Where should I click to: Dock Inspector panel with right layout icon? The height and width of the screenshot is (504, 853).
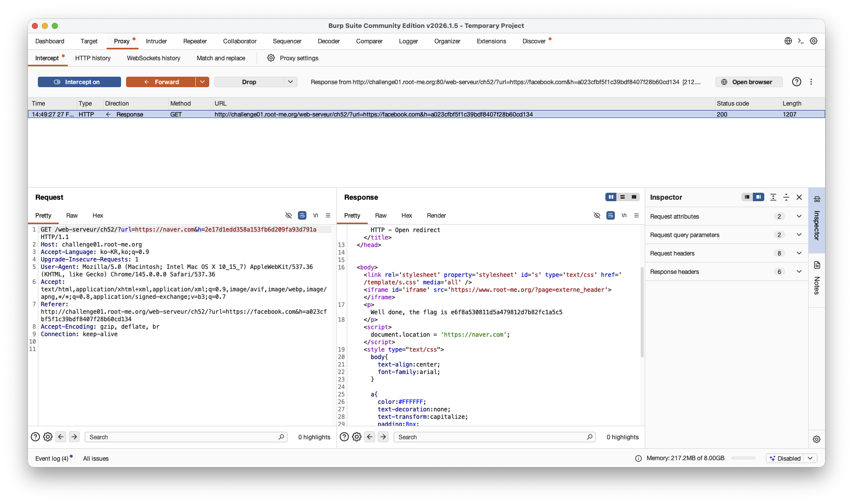758,197
